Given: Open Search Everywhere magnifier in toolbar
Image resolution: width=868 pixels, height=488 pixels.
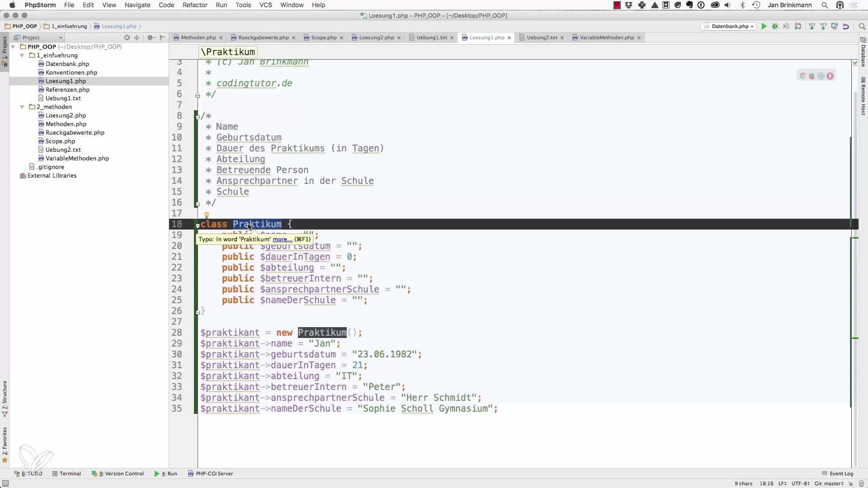Looking at the screenshot, I should (862, 26).
